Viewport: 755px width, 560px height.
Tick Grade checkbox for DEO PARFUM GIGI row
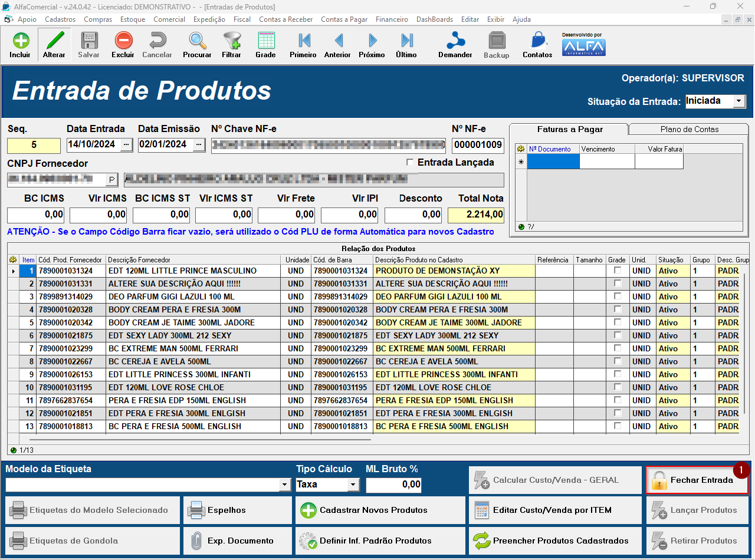pos(618,297)
